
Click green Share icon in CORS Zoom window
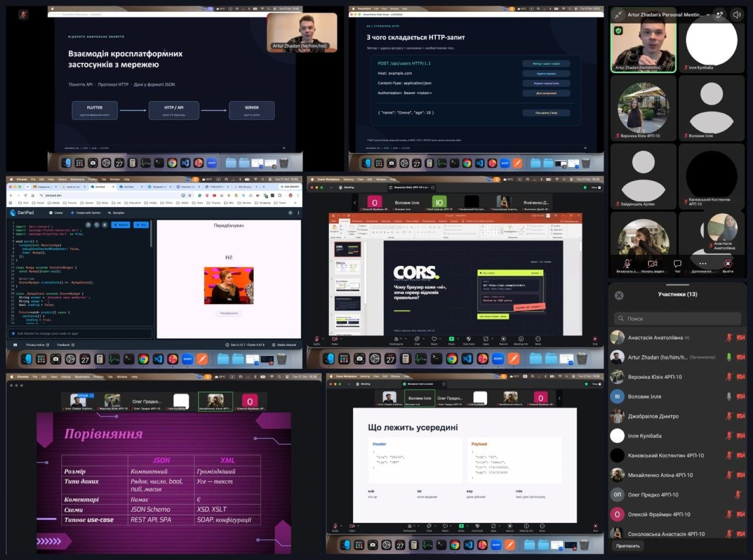point(451,338)
